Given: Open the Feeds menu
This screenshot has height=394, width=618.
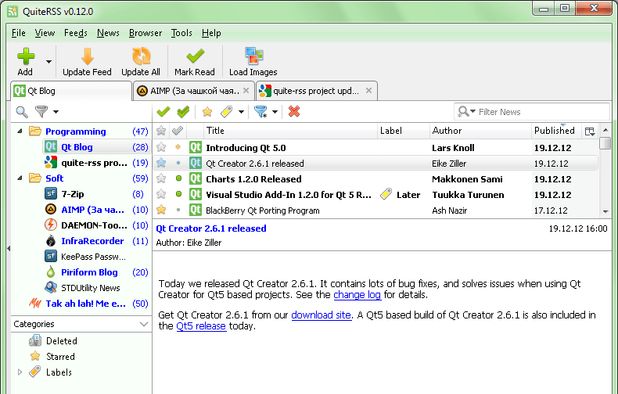Looking at the screenshot, I should click(x=76, y=33).
